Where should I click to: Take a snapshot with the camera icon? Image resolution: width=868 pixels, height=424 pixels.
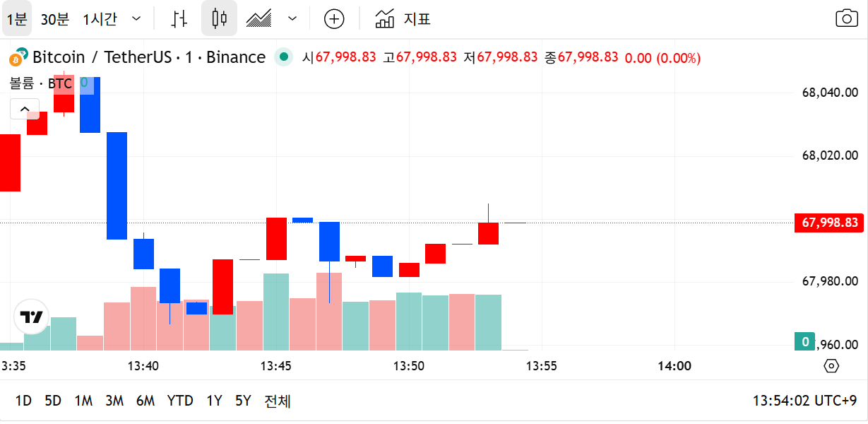(x=846, y=18)
